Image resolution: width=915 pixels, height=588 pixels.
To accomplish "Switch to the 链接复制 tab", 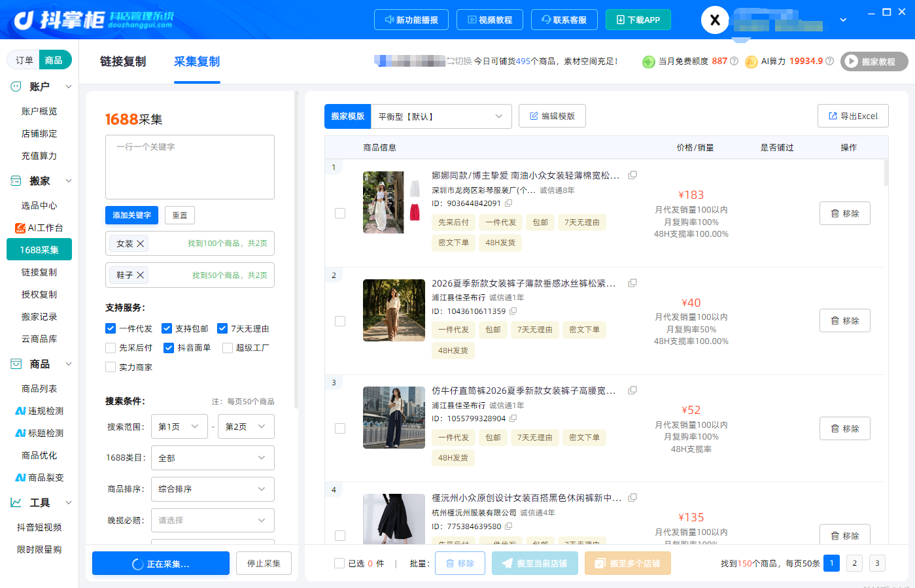I will click(123, 61).
